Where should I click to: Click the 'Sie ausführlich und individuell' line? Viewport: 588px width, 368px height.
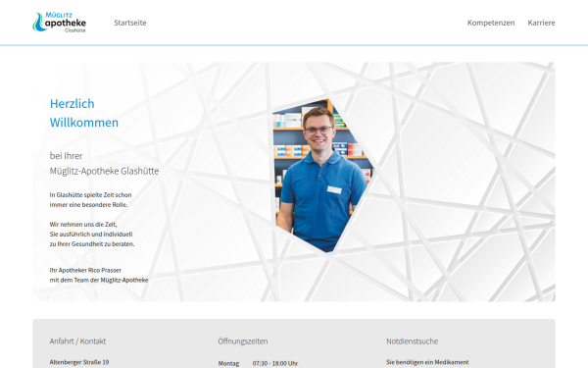coord(91,234)
